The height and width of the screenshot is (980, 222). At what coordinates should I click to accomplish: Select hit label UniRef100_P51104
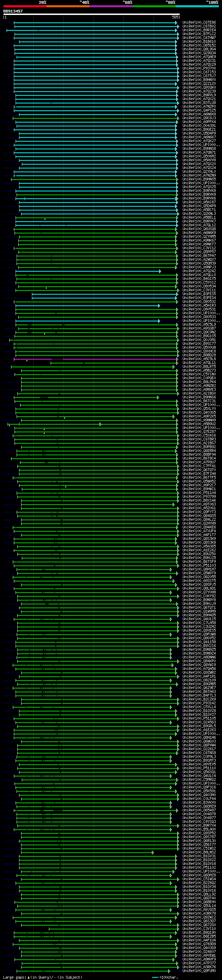(x=199, y=493)
